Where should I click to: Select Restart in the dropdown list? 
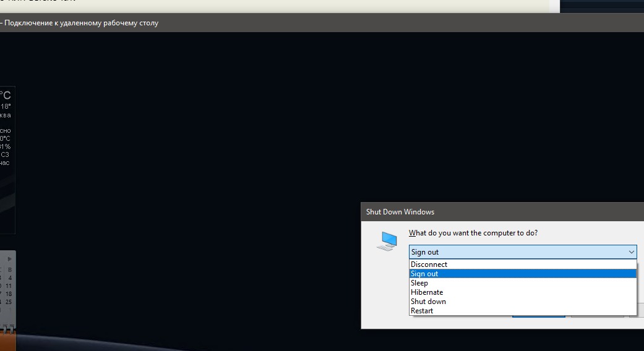pyautogui.click(x=422, y=311)
